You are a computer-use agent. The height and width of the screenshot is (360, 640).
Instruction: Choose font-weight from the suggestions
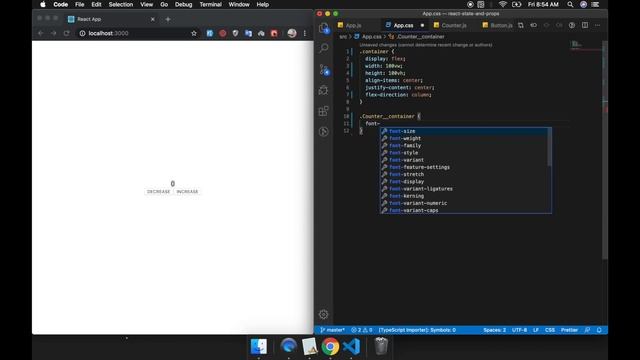click(x=464, y=138)
